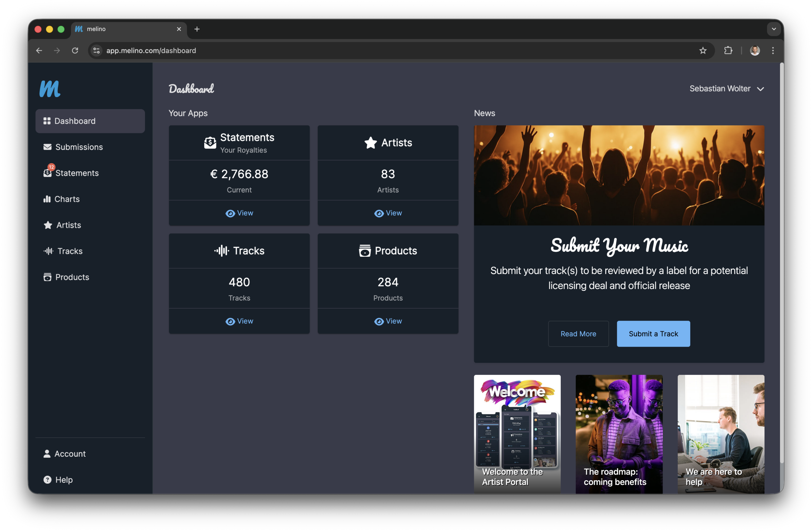Click the Read More button
The image size is (812, 531).
tap(578, 334)
